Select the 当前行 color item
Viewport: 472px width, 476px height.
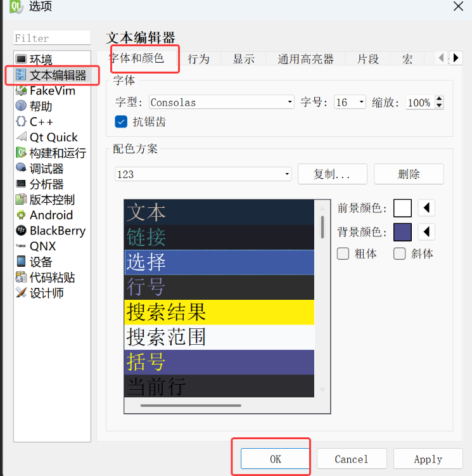tap(219, 386)
